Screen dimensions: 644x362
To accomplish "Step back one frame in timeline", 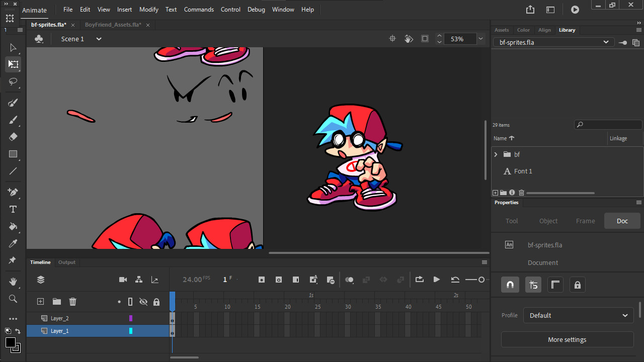I will (455, 280).
